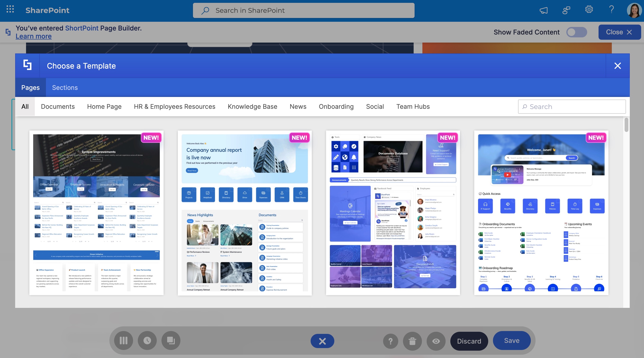Open ShortPoint help via the question mark icon
Image resolution: width=644 pixels, height=358 pixels.
390,341
